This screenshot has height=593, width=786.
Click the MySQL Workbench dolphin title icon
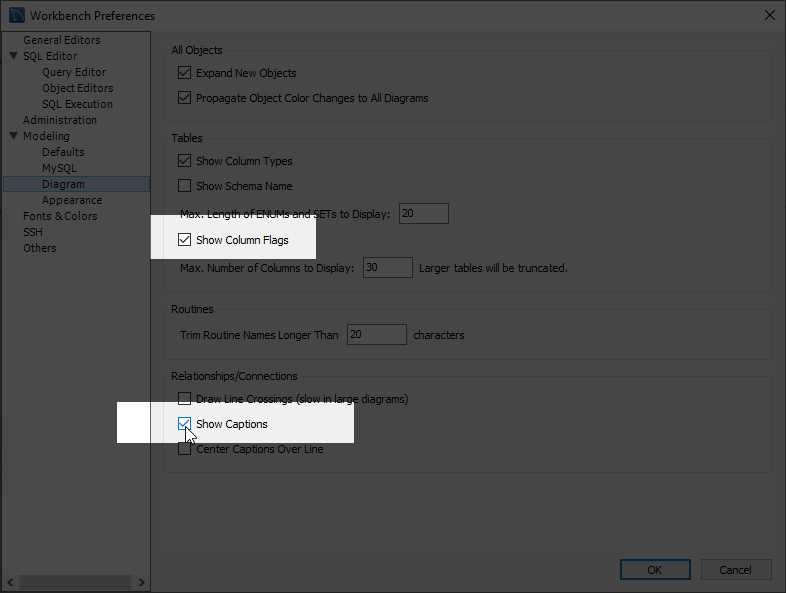pos(17,15)
